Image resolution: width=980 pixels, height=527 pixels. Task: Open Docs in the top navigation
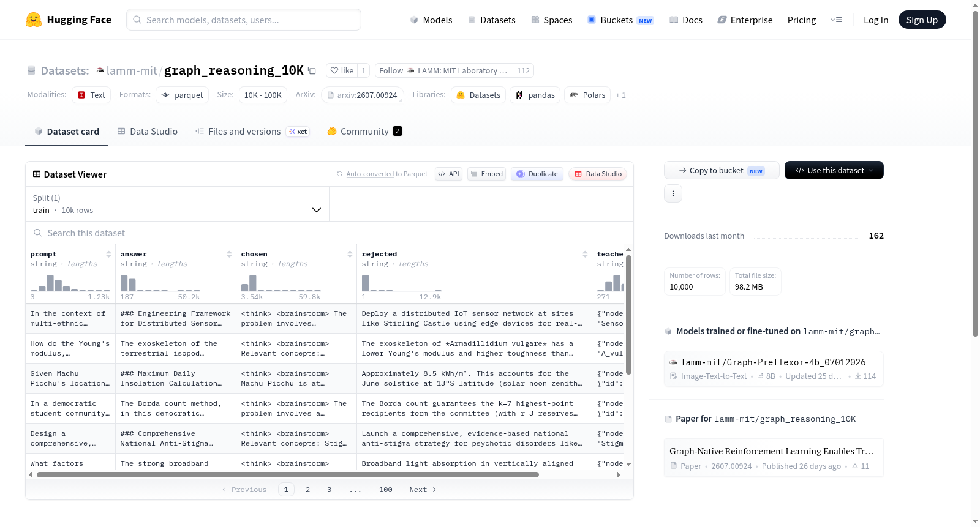coord(685,20)
